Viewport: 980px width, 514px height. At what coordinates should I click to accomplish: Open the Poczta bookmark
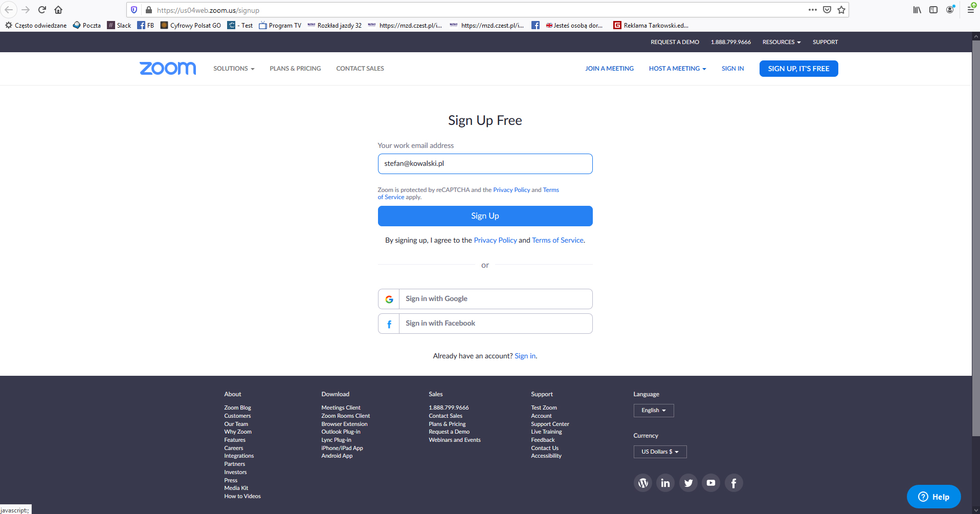click(x=87, y=25)
